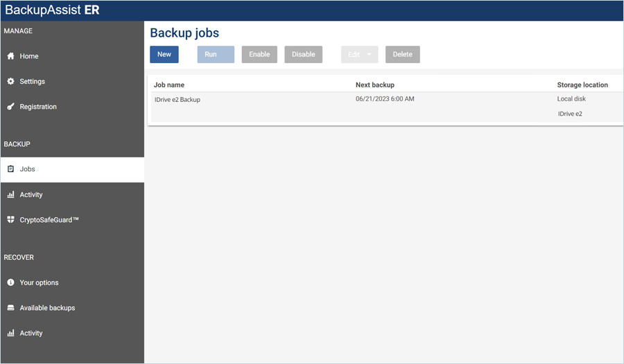624x364 pixels.
Task: Click the Backup Activity bar chart icon
Action: pos(10,195)
